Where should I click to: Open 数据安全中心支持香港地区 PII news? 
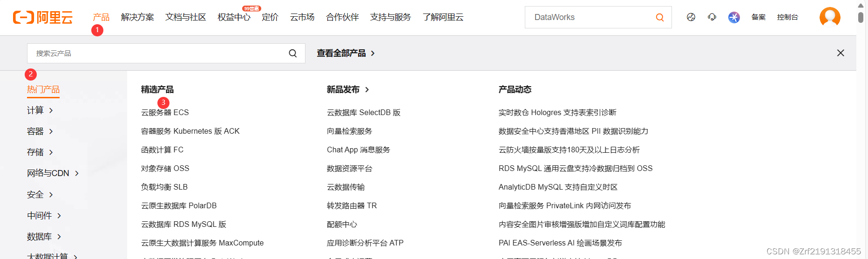pos(573,131)
